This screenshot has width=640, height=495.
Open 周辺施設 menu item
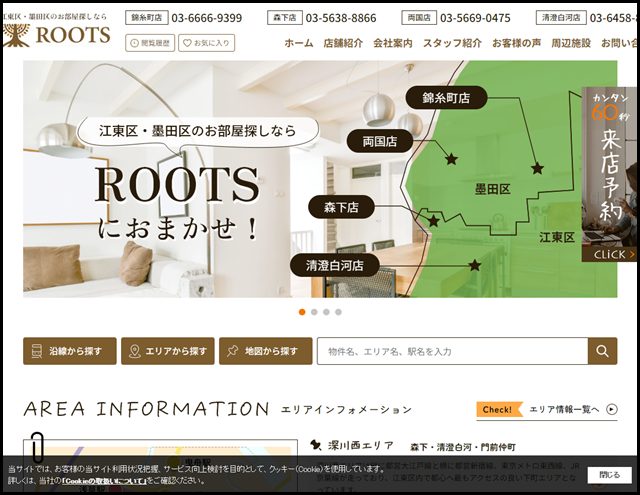(571, 43)
